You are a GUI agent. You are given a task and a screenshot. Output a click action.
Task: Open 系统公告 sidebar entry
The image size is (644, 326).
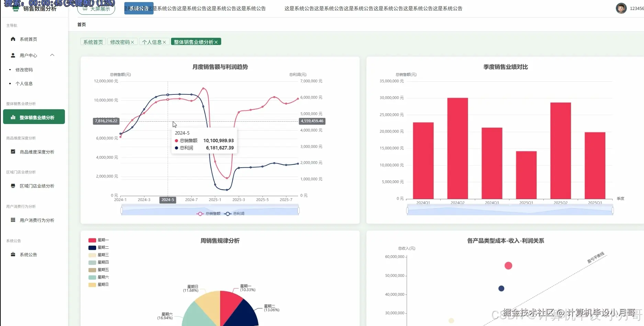(29, 255)
